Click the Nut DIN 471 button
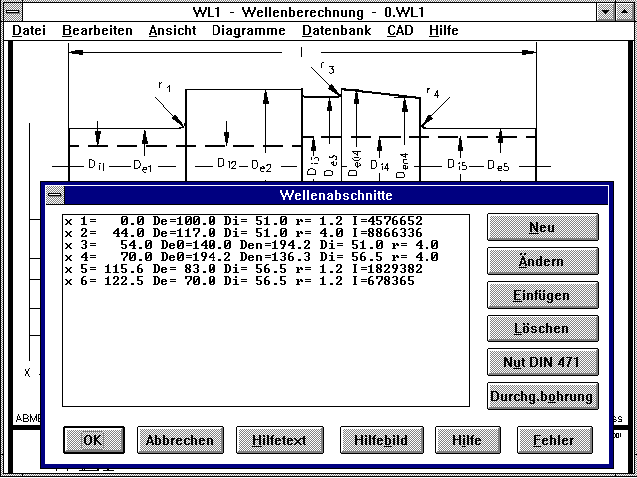The width and height of the screenshot is (637, 478). click(542, 362)
